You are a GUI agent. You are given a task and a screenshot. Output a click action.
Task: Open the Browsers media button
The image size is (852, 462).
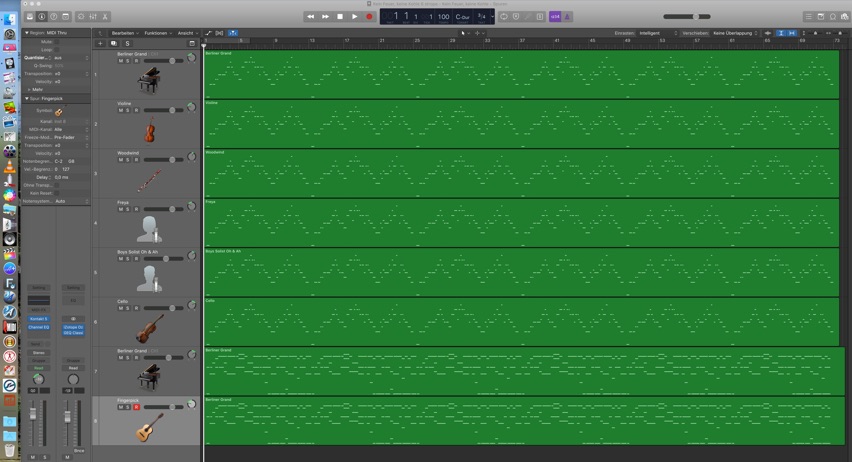tap(844, 17)
